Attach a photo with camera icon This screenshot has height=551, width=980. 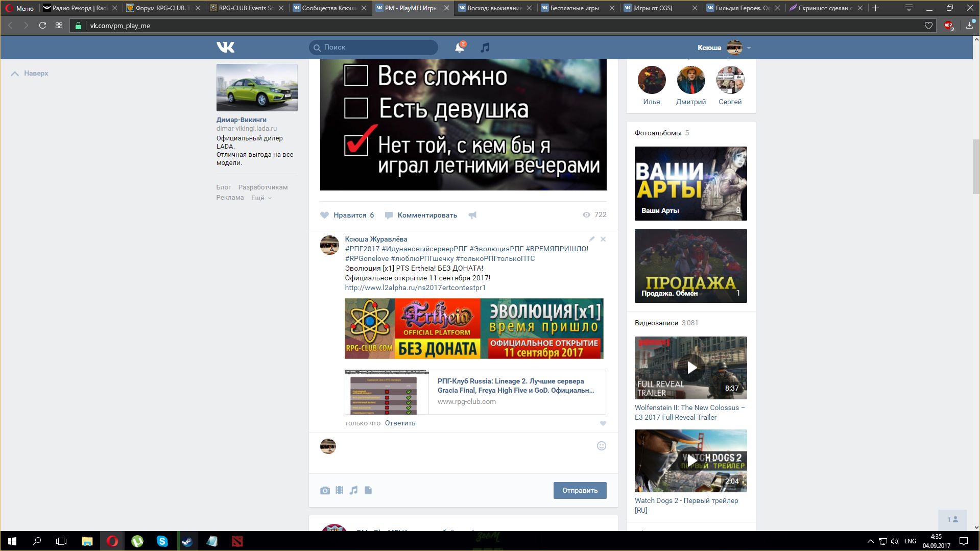(x=325, y=490)
